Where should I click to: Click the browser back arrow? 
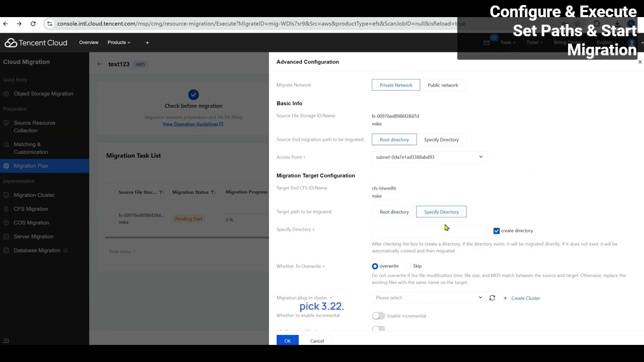6,24
